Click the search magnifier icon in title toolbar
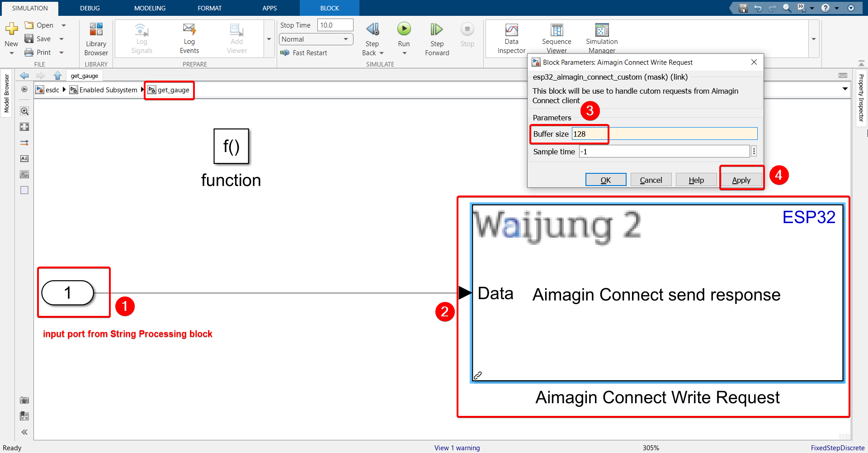Viewport: 868px width, 453px height. [787, 8]
